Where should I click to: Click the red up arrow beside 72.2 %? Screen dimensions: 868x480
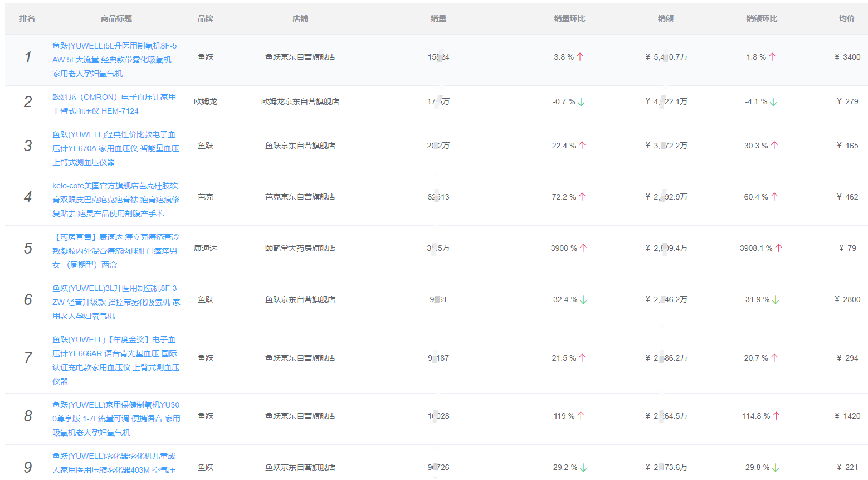[x=582, y=197]
